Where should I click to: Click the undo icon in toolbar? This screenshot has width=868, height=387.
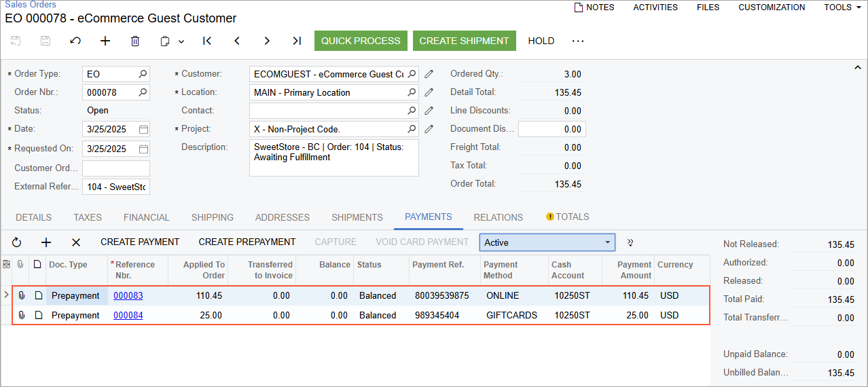[x=75, y=41]
